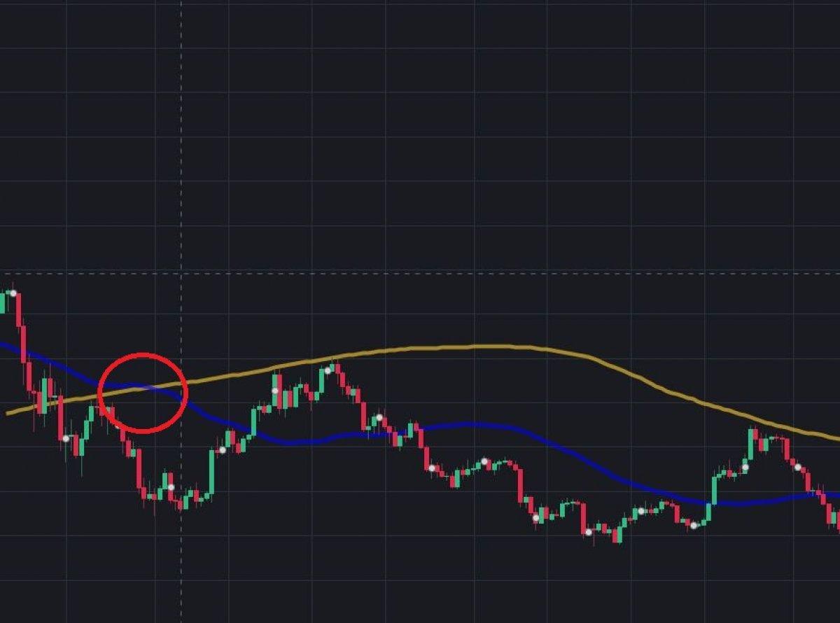Screen dimensions: 840x623
Task: Click the blue line's left edge start
Action: tap(3, 344)
